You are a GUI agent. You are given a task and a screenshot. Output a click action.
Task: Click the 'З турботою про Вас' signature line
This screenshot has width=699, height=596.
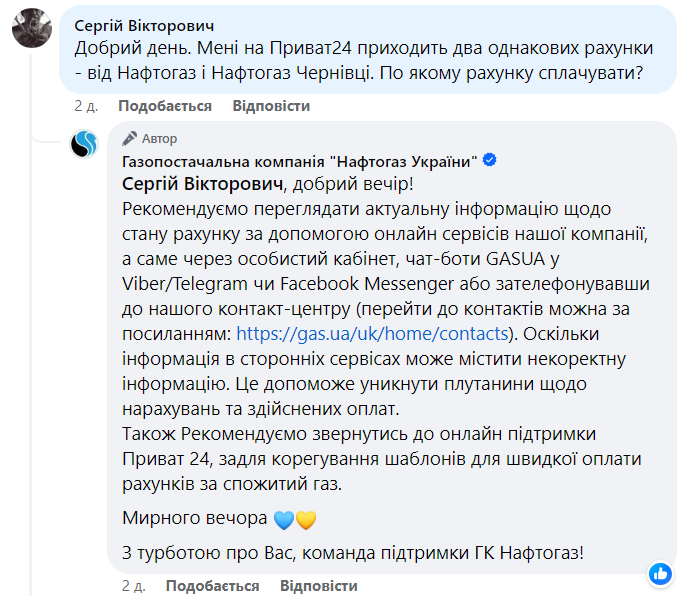click(x=351, y=552)
